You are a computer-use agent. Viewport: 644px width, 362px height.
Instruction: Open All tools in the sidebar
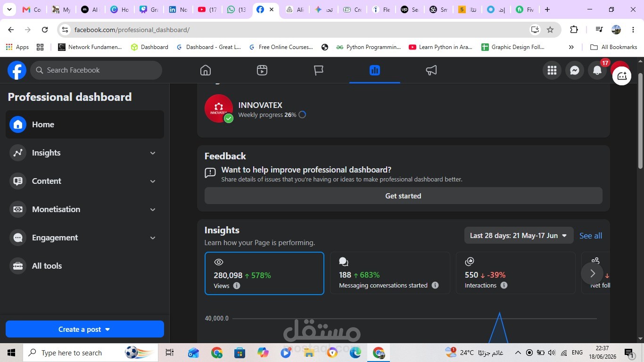tap(85, 266)
